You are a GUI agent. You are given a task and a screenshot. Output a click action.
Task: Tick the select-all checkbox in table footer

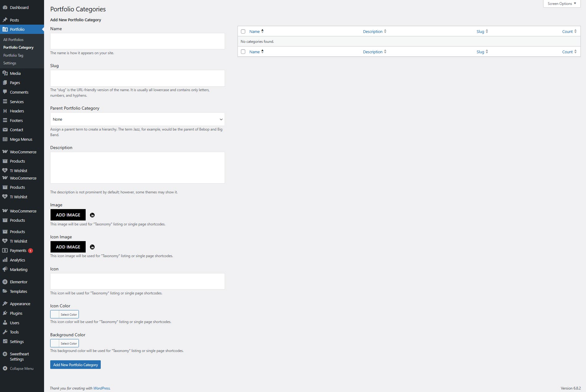[243, 52]
